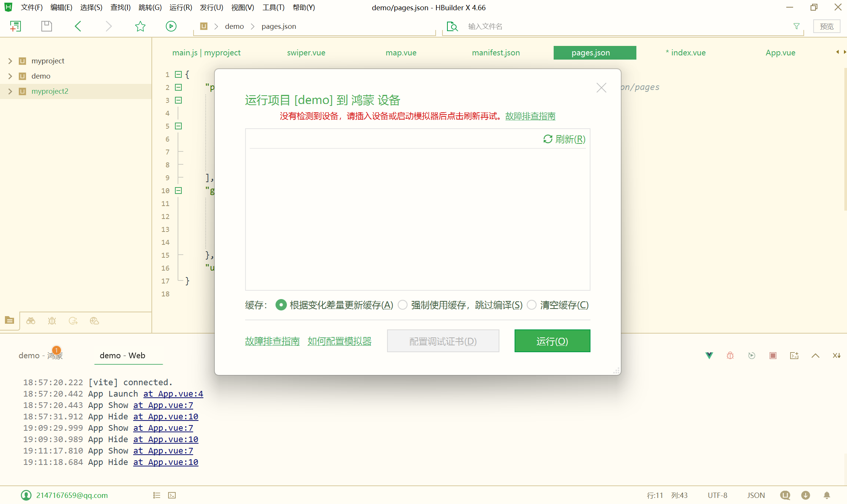Click the outline list icon in status bar
This screenshot has height=504, width=847.
(157, 495)
